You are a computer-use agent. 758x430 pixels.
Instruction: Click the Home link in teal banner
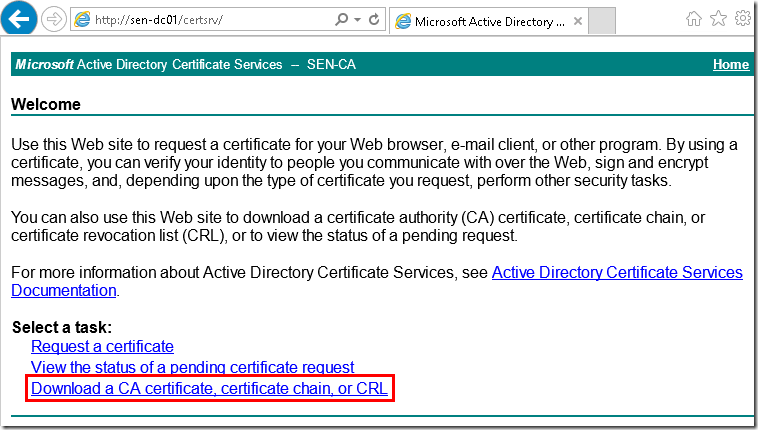(x=731, y=64)
